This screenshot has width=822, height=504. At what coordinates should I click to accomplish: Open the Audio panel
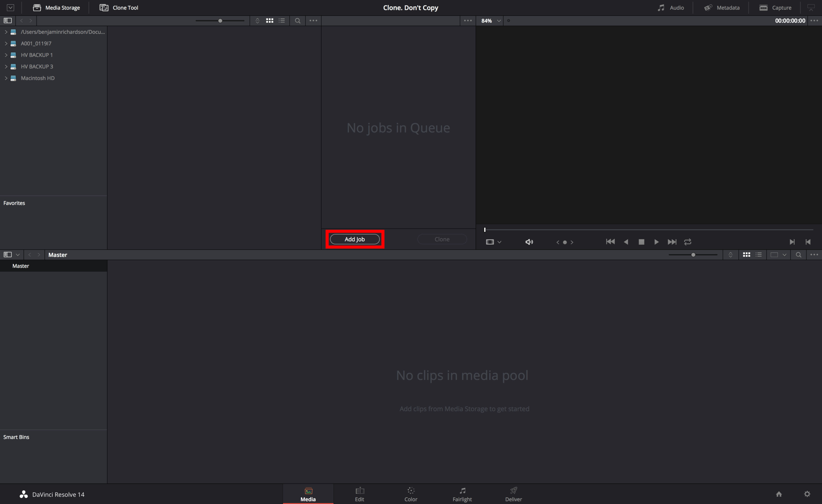[x=670, y=8]
